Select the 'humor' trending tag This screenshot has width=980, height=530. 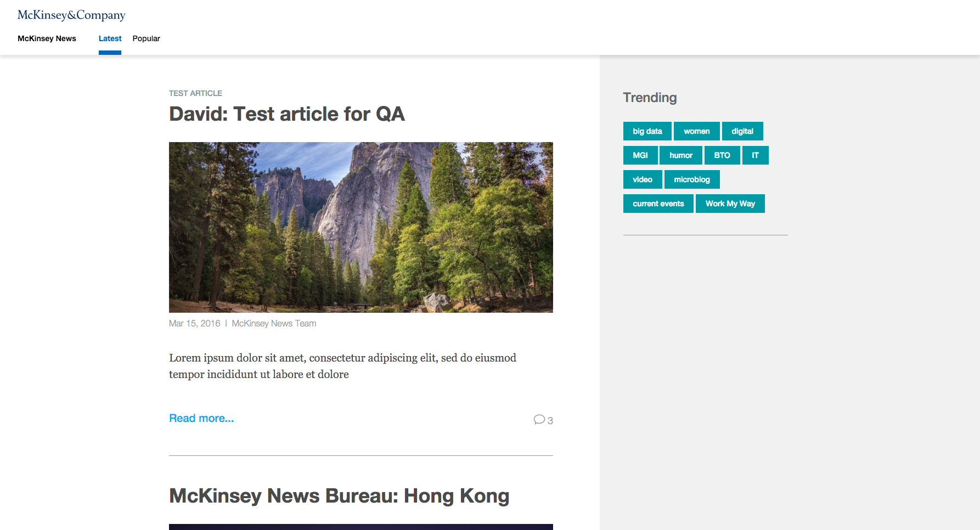click(x=681, y=155)
